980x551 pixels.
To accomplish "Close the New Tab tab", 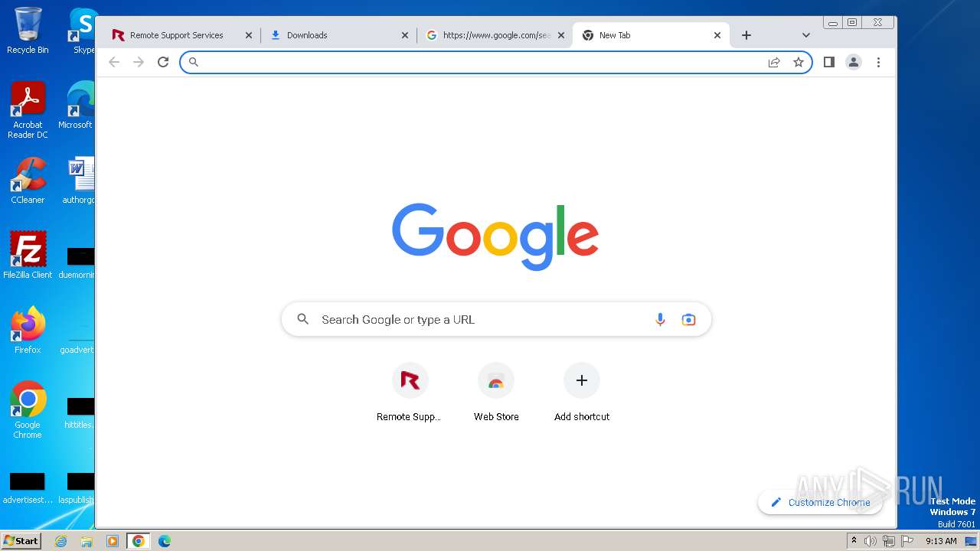I will click(x=717, y=35).
